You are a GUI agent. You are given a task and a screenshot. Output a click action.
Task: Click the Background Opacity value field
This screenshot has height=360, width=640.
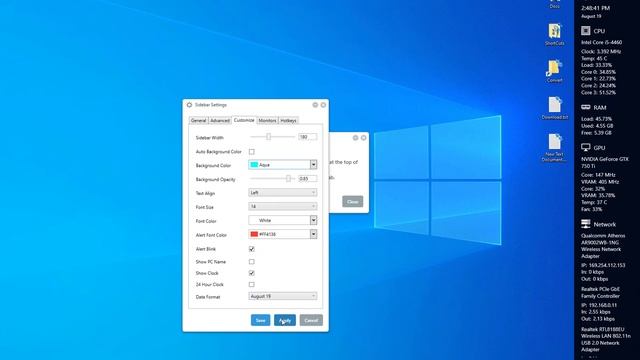(x=307, y=179)
